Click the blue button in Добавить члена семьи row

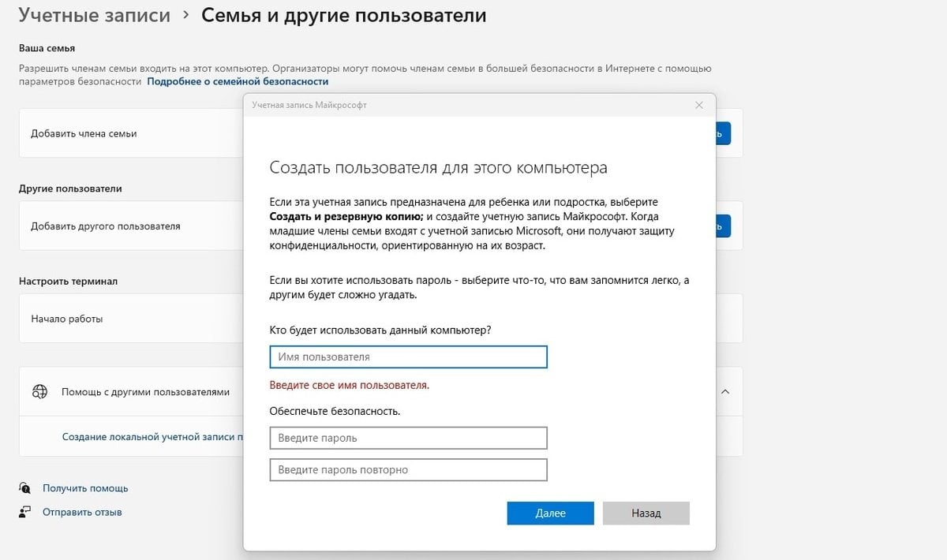pos(724,133)
